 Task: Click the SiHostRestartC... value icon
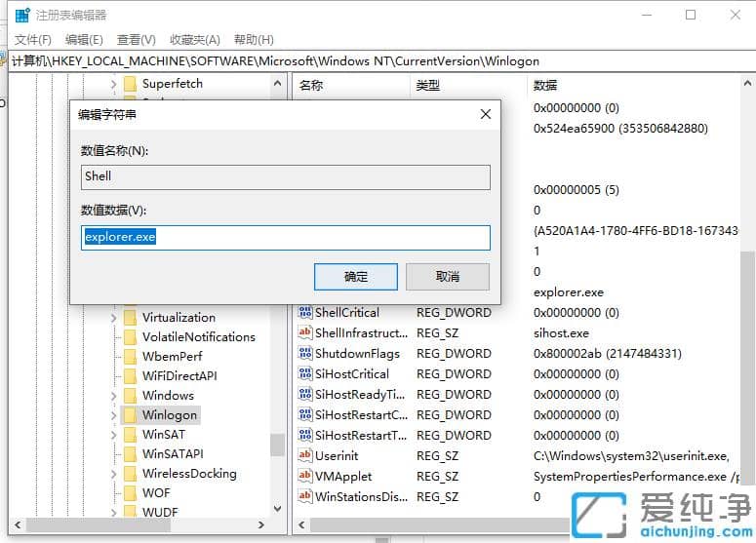click(304, 414)
